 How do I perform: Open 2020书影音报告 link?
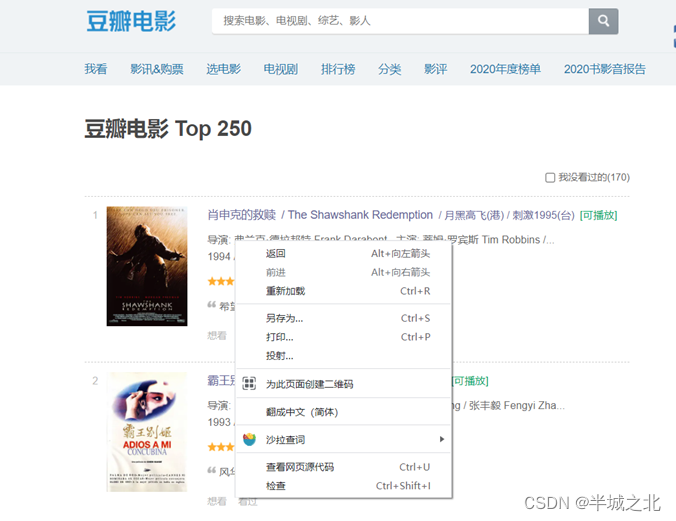tap(604, 69)
